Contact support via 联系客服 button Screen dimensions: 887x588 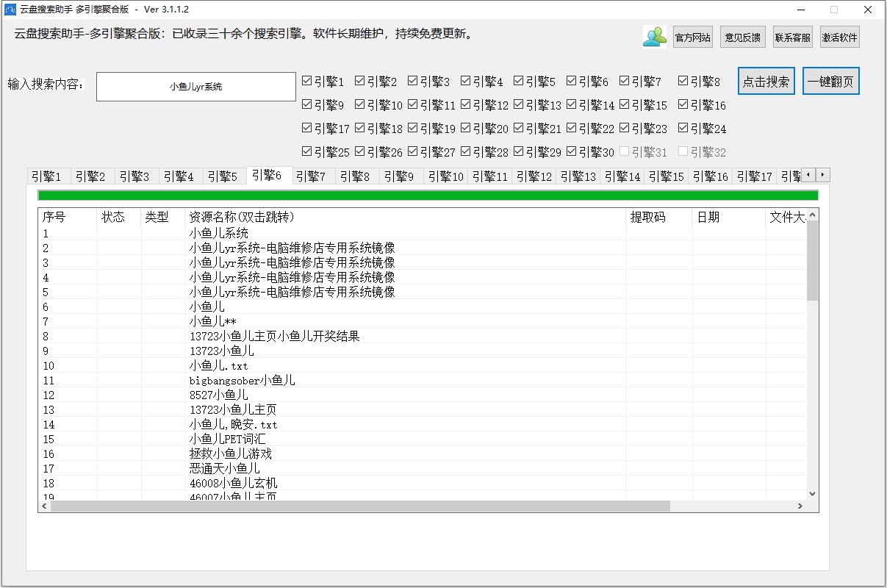pyautogui.click(x=792, y=37)
